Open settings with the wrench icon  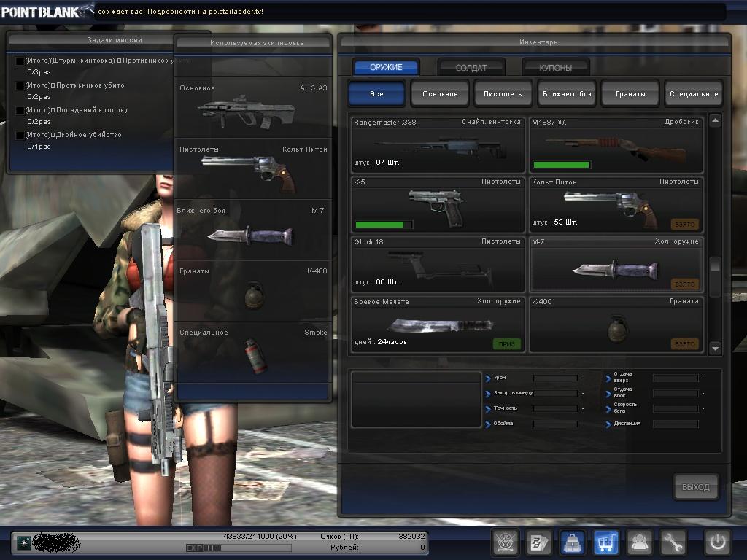[673, 542]
